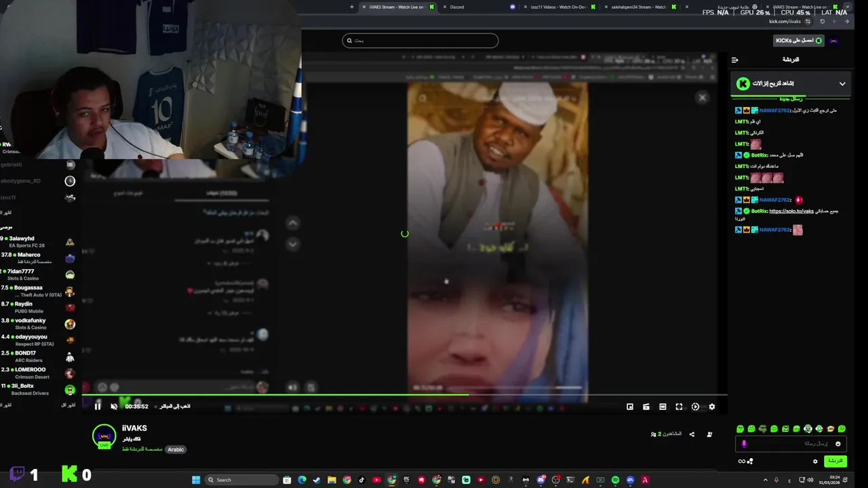
Task: Click the infinity icon below chat input
Action: pyautogui.click(x=741, y=462)
